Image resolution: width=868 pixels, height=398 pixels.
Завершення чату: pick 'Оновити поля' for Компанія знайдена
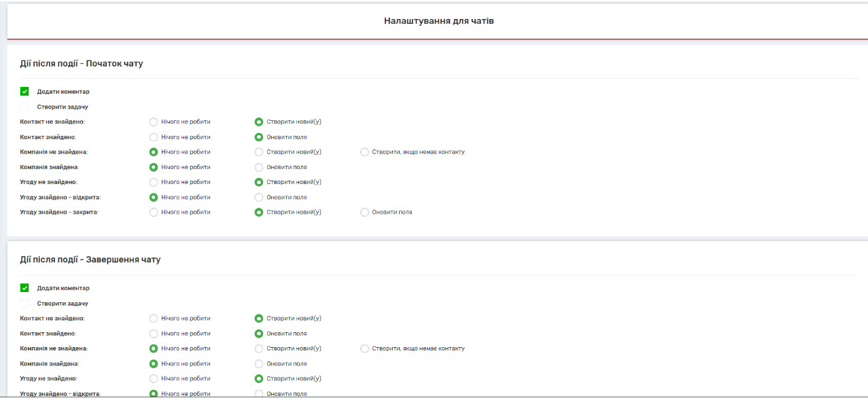[259, 364]
